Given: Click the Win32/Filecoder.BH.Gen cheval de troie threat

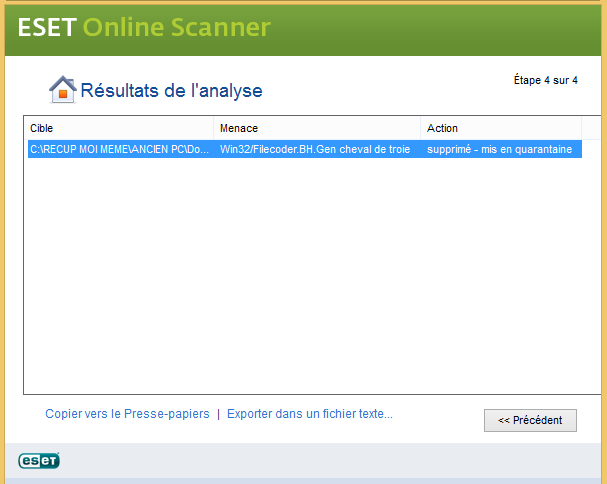Looking at the screenshot, I should [315, 149].
